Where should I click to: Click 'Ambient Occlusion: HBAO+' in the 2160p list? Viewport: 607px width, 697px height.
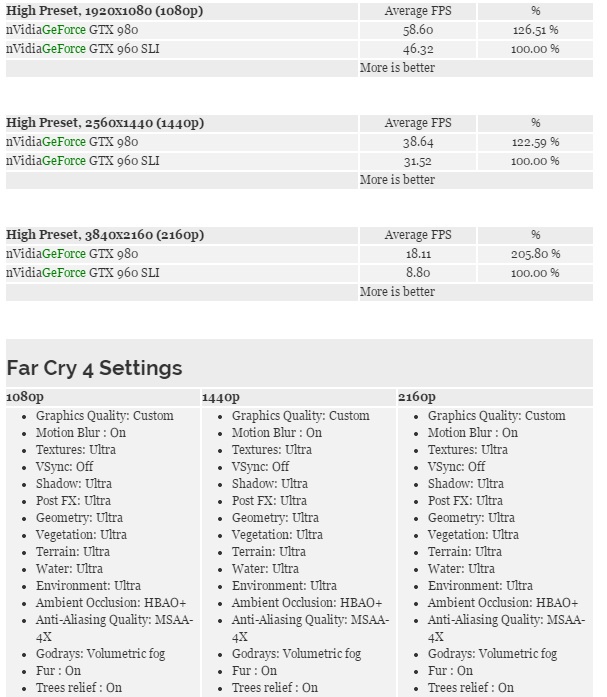point(503,603)
